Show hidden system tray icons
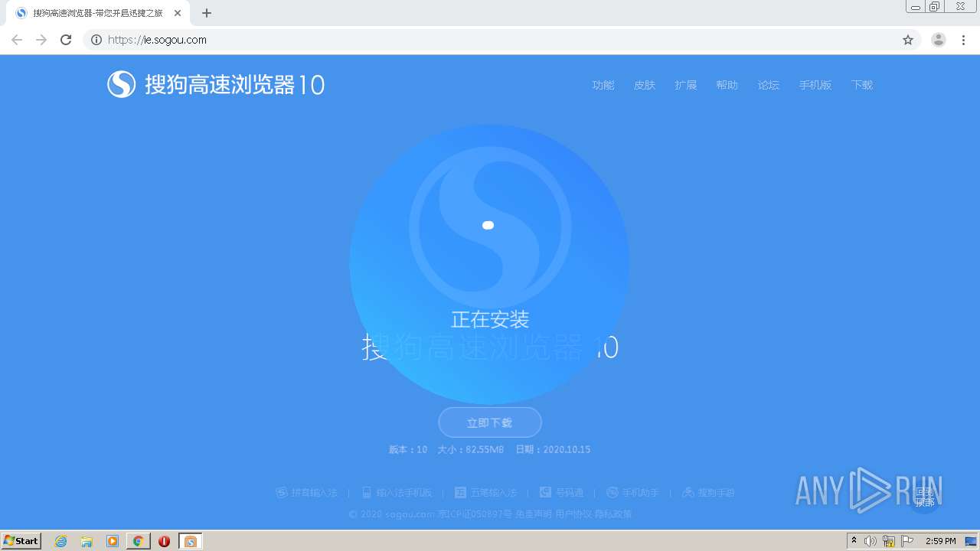The width and height of the screenshot is (980, 551). coord(854,541)
